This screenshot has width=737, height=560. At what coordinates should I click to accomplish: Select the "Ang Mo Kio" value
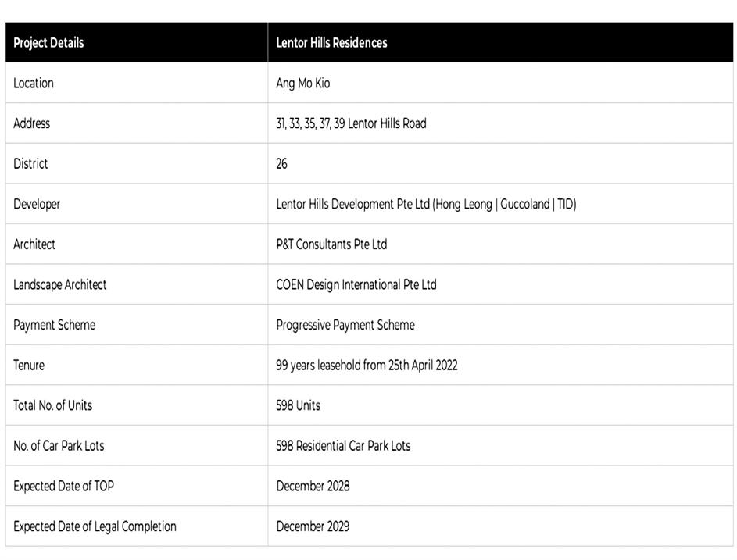coord(303,83)
